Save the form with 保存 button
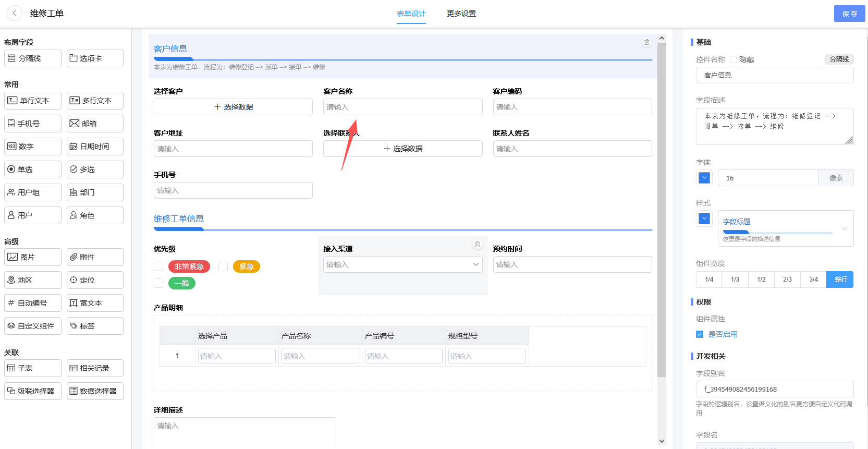 point(850,14)
